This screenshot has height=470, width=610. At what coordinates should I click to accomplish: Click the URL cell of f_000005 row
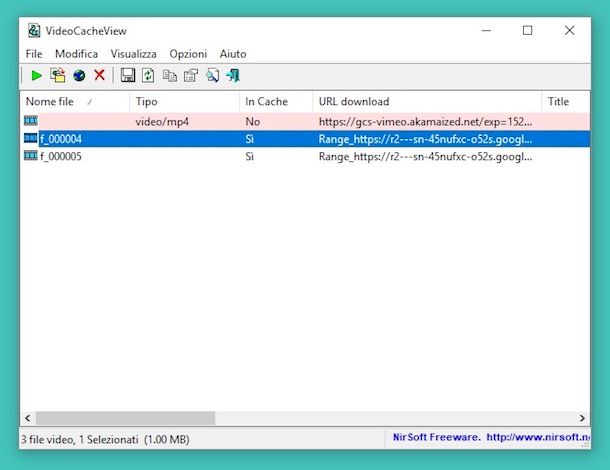click(425, 156)
